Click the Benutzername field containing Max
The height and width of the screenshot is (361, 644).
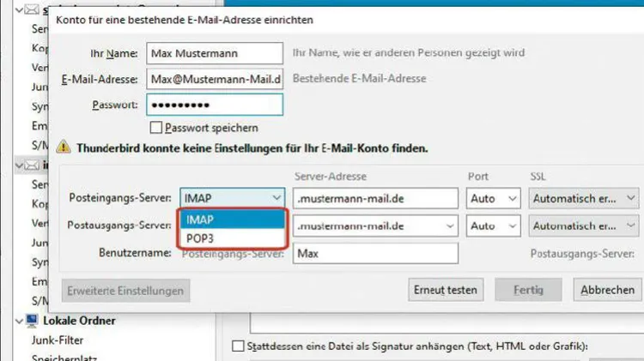click(375, 254)
